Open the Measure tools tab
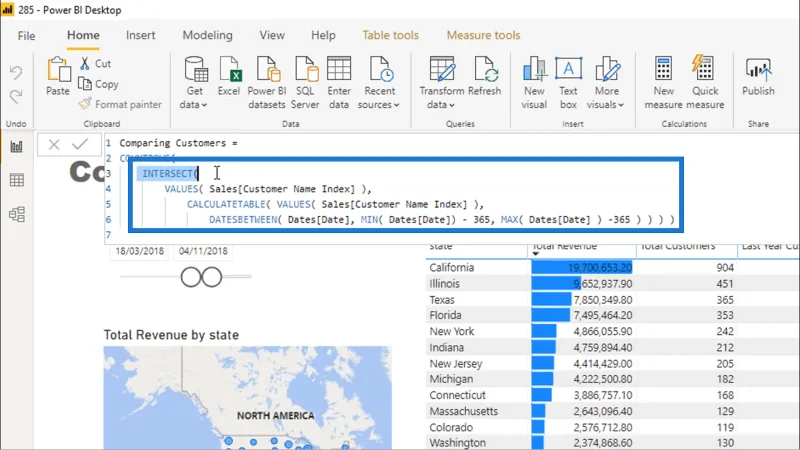This screenshot has width=800, height=450. [x=483, y=35]
